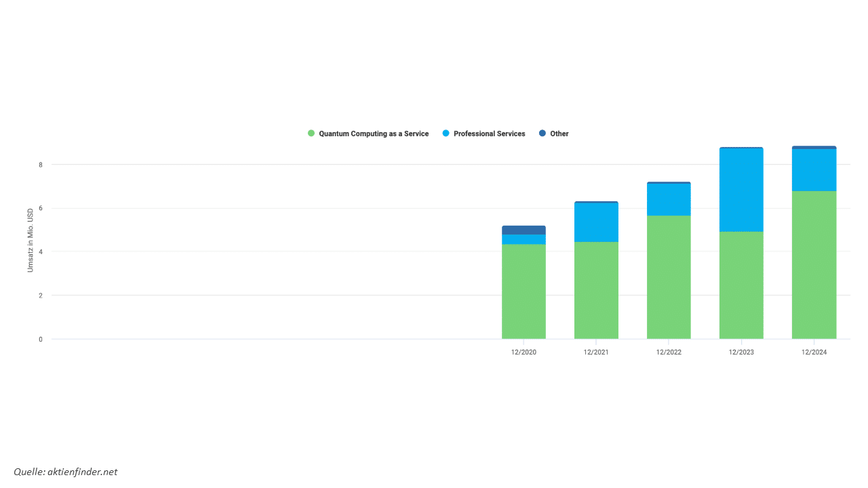Click the green segment of the 12/2024 bar
The width and height of the screenshot is (868, 488).
click(814, 264)
